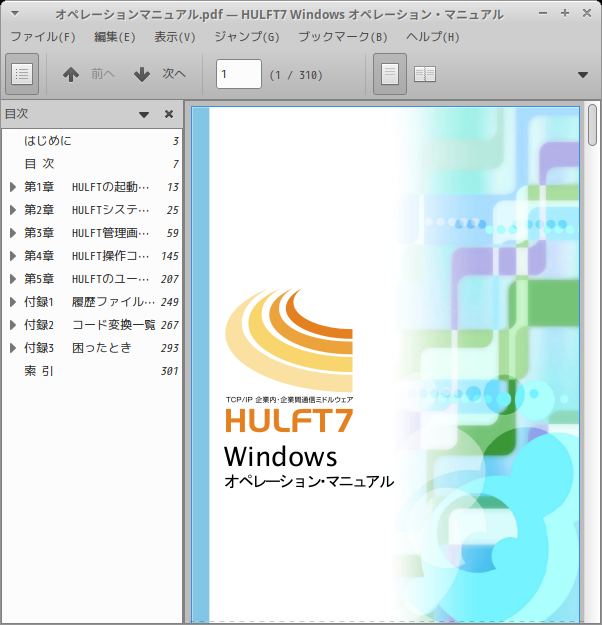Select 付録1 履歴ファイル entry
This screenshot has height=625, width=602.
[92, 302]
